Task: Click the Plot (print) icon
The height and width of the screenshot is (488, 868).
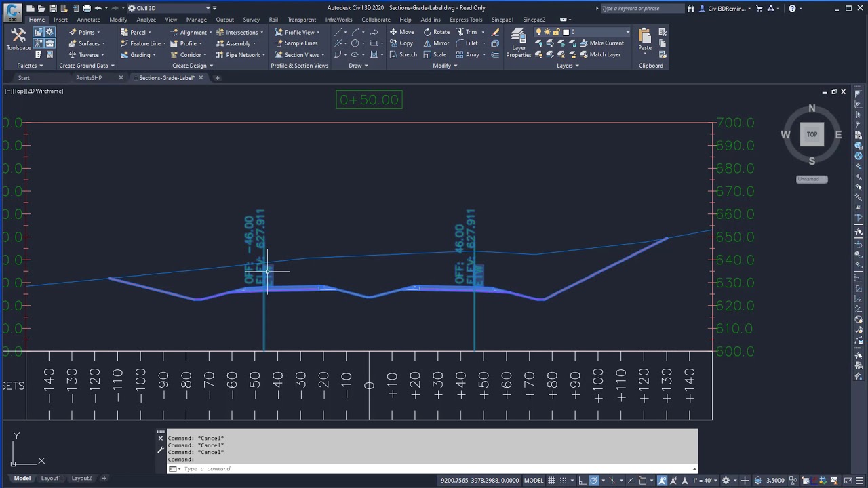Action: (87, 8)
